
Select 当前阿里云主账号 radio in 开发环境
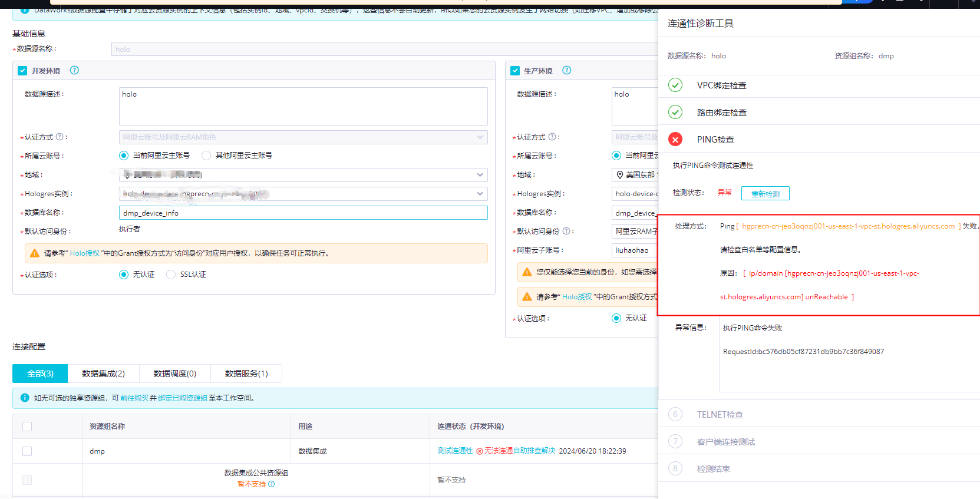(x=124, y=156)
